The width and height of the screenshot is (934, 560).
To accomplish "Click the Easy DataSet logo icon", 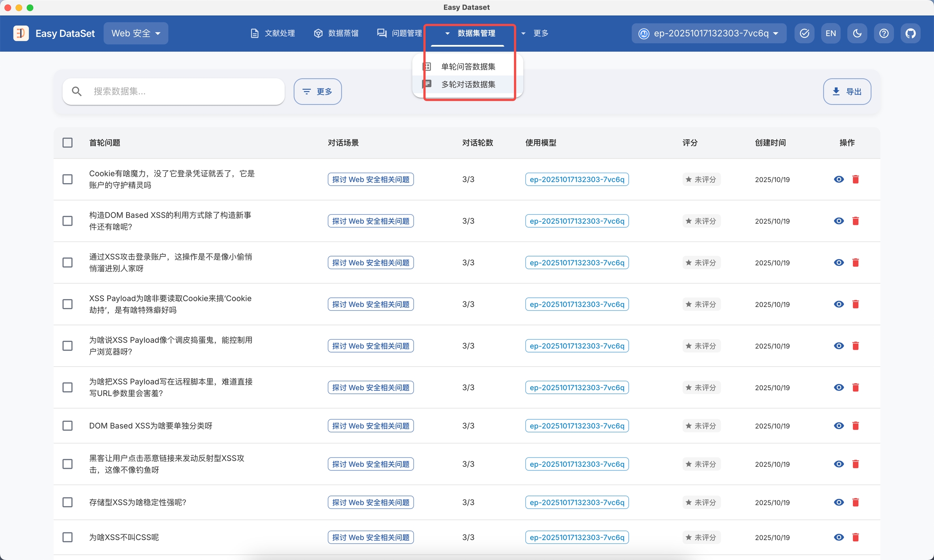I will [21, 33].
